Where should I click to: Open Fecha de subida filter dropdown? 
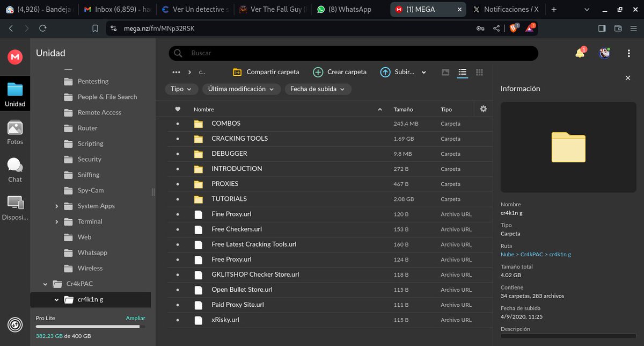pyautogui.click(x=318, y=89)
